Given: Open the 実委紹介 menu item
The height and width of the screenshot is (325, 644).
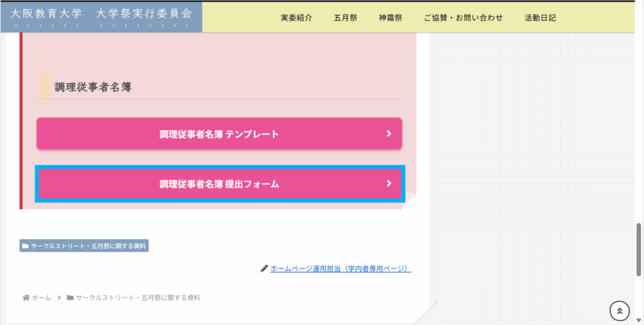Looking at the screenshot, I should 297,18.
